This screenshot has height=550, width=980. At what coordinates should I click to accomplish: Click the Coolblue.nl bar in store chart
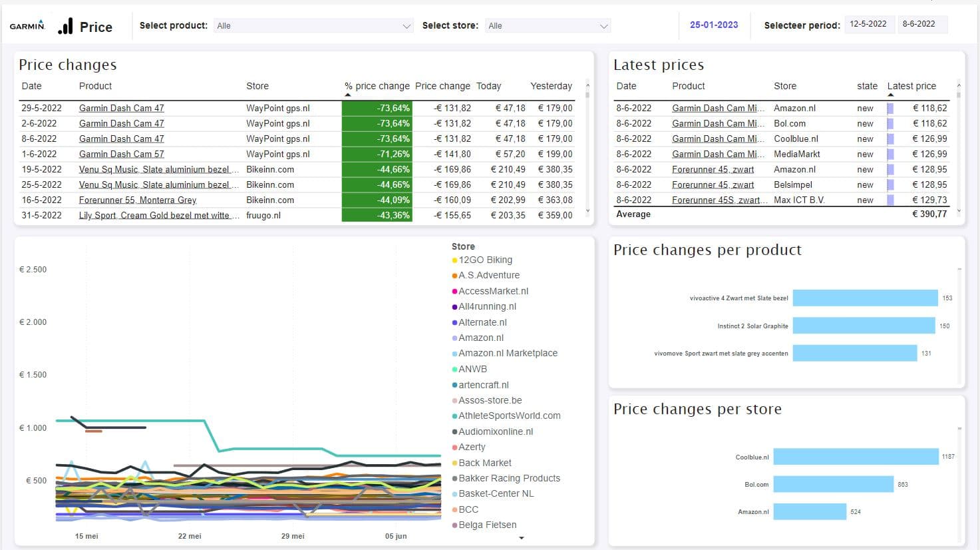[856, 456]
